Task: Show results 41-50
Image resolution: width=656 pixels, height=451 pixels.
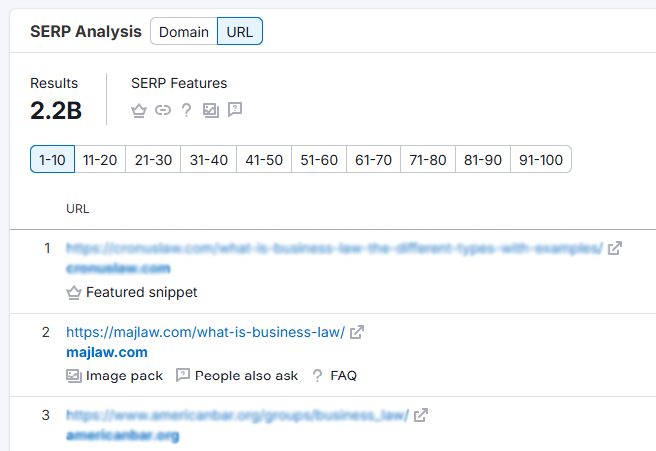Action: click(x=264, y=159)
